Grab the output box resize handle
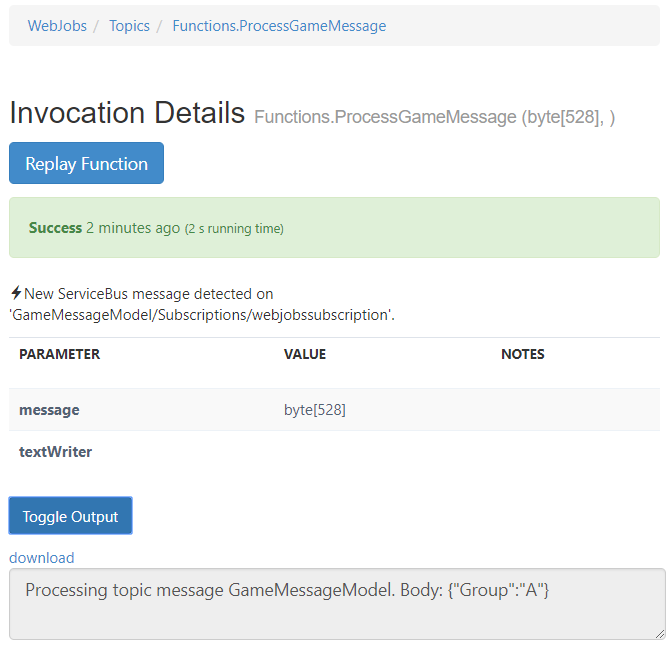 (x=659, y=634)
